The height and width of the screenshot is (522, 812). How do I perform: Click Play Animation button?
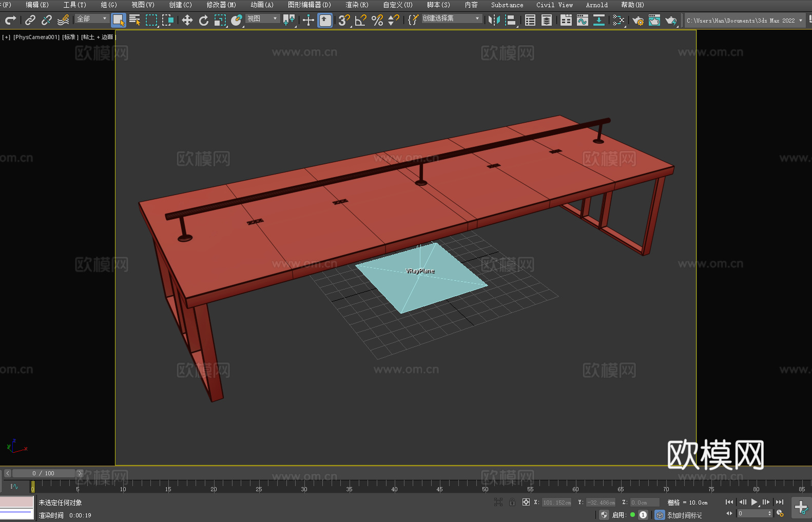(x=755, y=502)
